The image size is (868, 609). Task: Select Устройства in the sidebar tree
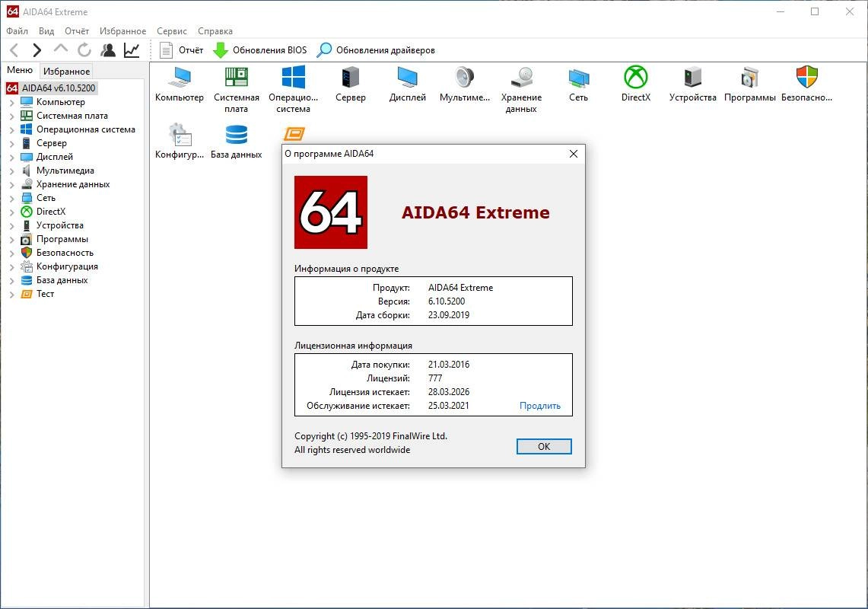pos(60,225)
